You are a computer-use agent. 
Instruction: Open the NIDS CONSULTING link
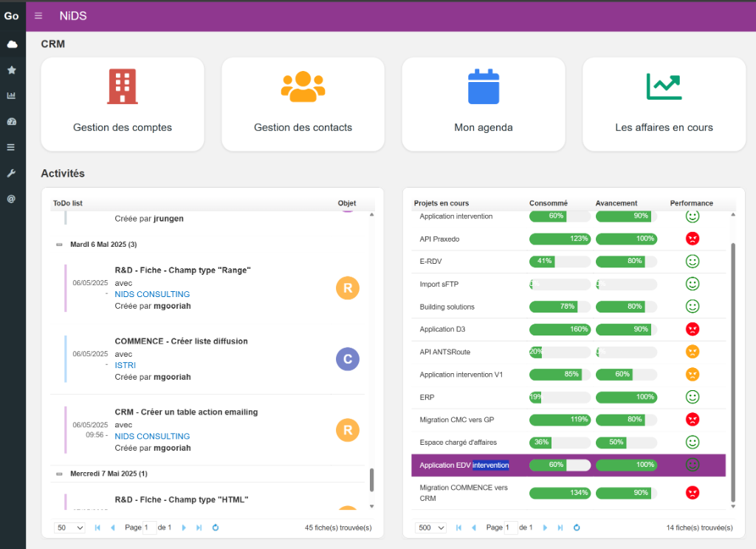[x=152, y=294]
